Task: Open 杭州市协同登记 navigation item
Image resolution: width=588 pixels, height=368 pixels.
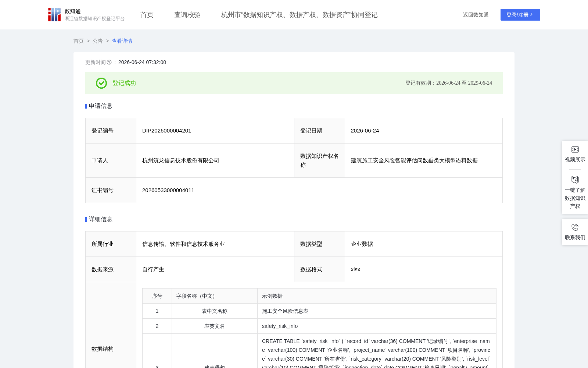Action: tap(300, 15)
